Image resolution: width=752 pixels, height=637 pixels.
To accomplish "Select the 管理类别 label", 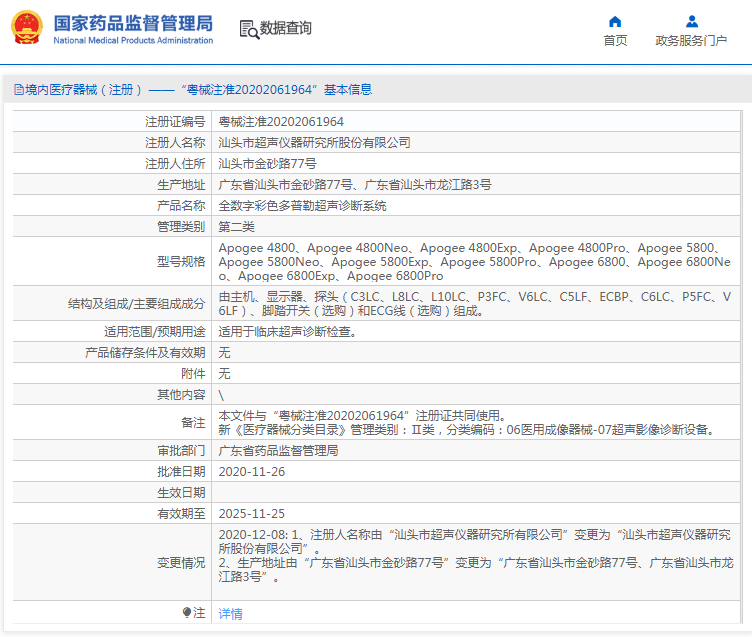I will 181,227.
